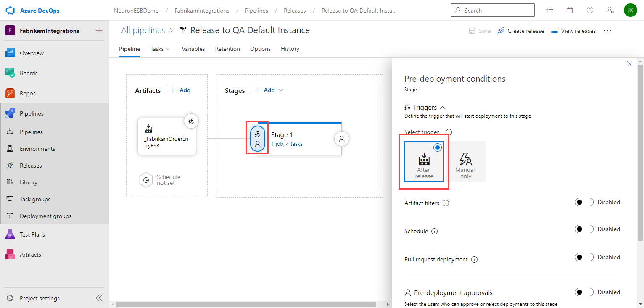Switch to the Options tab
This screenshot has width=644, height=308.
(260, 49)
